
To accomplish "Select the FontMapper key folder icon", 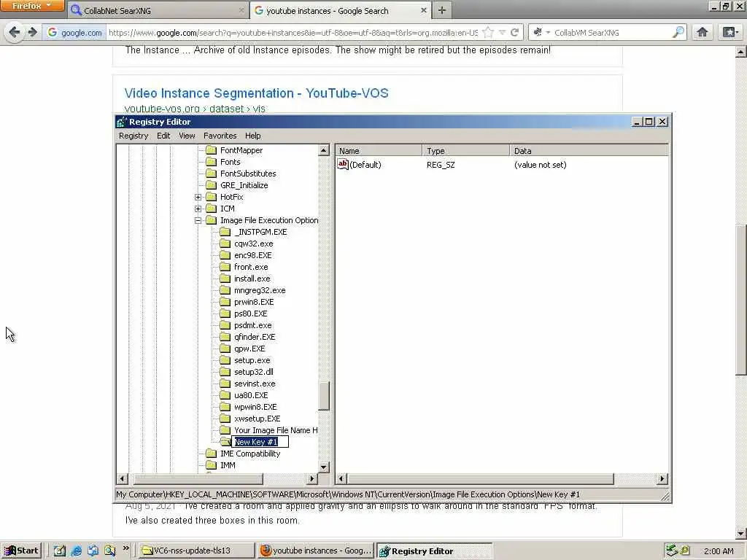I will (x=211, y=150).
